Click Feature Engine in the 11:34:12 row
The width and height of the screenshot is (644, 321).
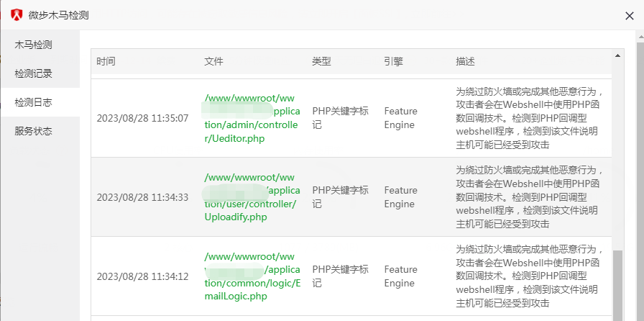click(400, 276)
